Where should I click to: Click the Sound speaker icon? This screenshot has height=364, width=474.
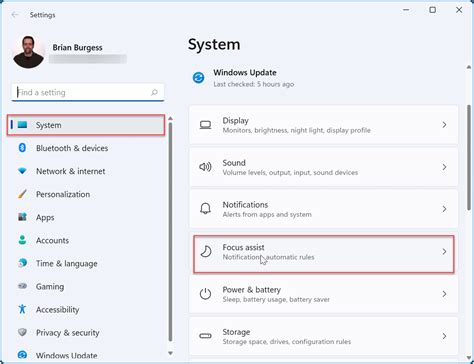click(205, 167)
